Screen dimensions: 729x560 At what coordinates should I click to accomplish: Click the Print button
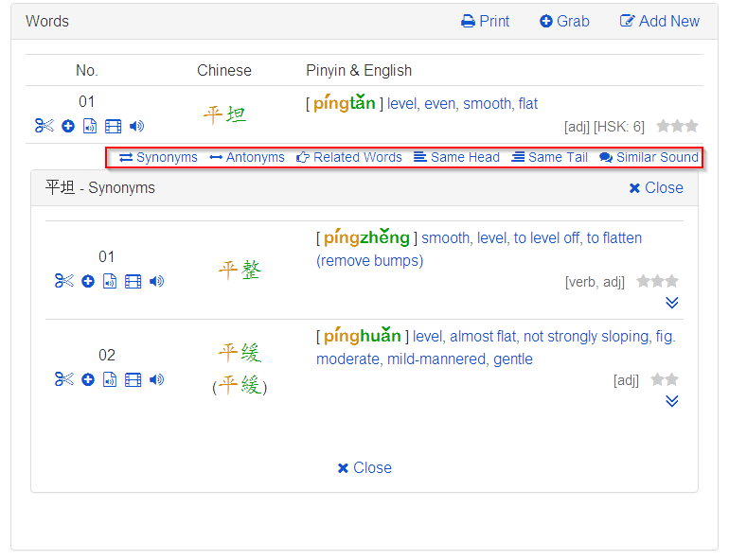(x=486, y=21)
